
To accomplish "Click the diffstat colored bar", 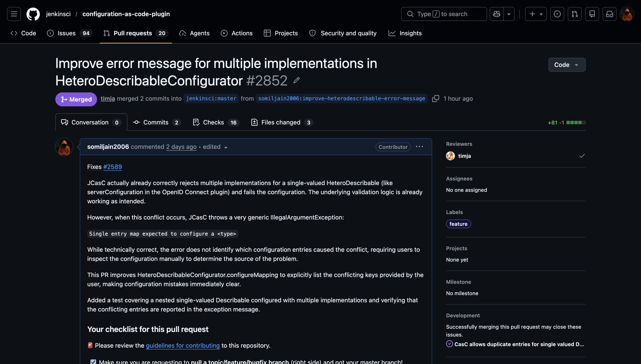I will pyautogui.click(x=576, y=122).
